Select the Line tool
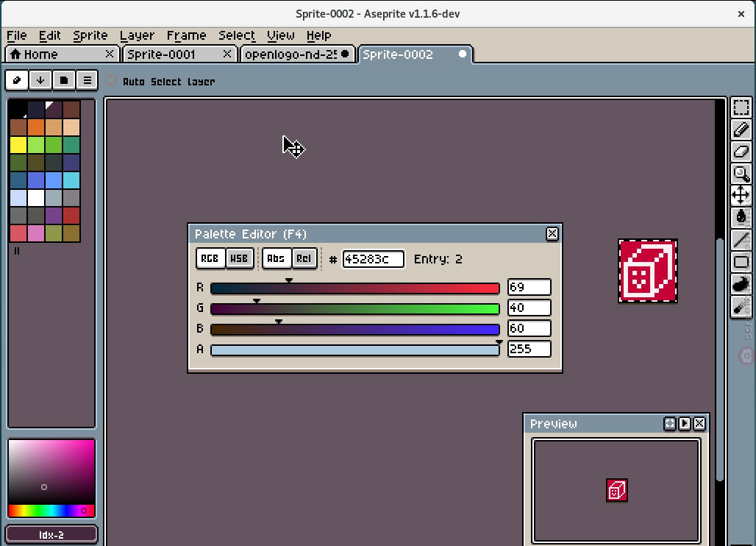Image resolution: width=756 pixels, height=546 pixels. tap(741, 240)
